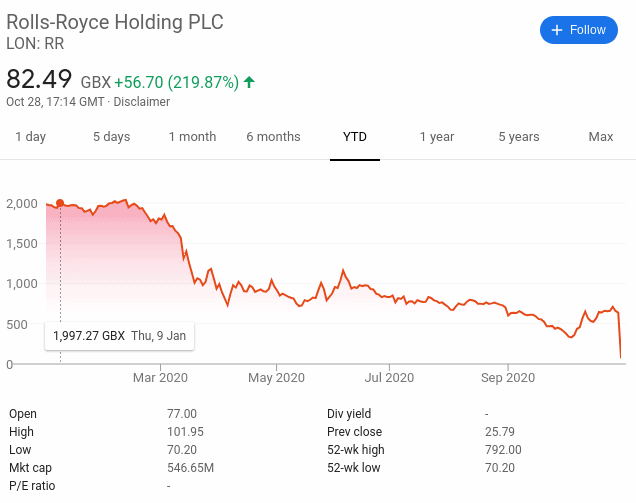
Task: Click the 82.49 current price value
Action: (x=39, y=79)
